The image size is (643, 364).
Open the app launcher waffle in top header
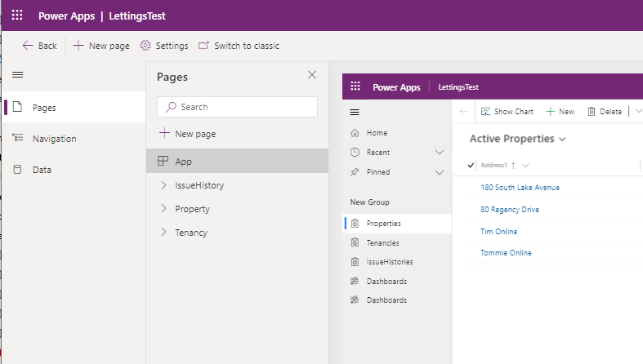(x=17, y=16)
